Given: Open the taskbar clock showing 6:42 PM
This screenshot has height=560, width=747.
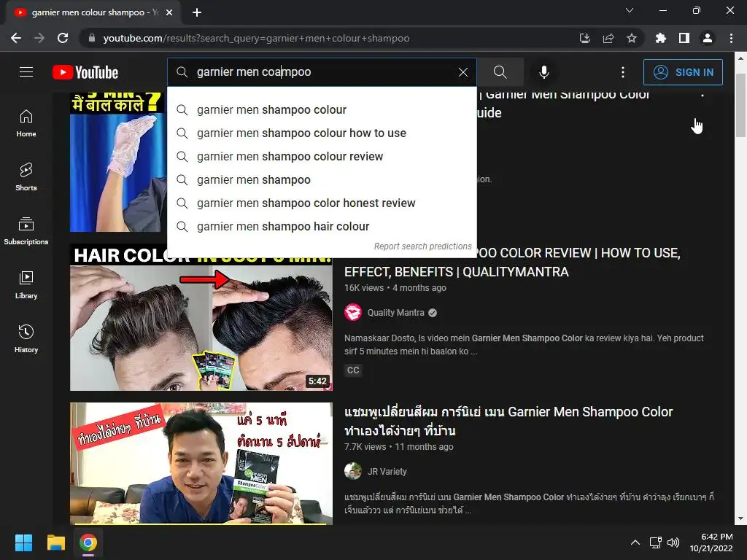Looking at the screenshot, I should point(711,542).
